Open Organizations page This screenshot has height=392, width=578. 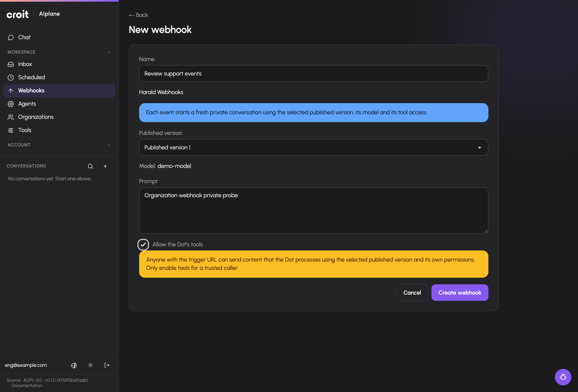(x=59, y=117)
